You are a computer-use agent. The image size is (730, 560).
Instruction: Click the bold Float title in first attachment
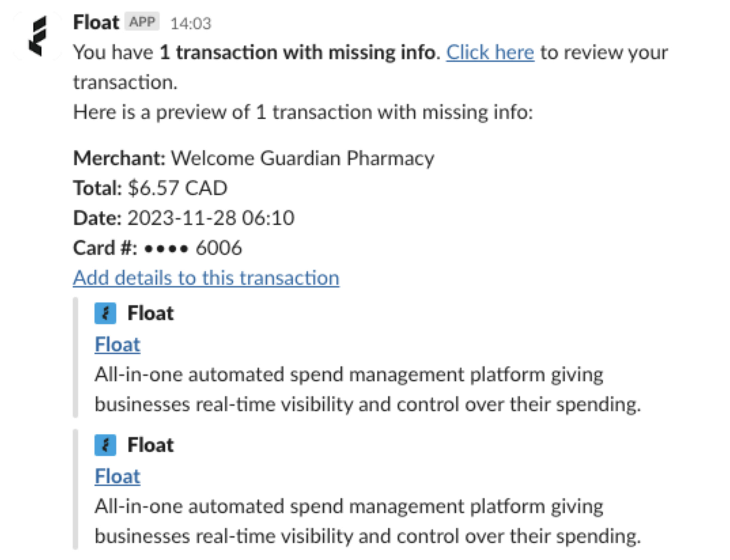tap(151, 313)
